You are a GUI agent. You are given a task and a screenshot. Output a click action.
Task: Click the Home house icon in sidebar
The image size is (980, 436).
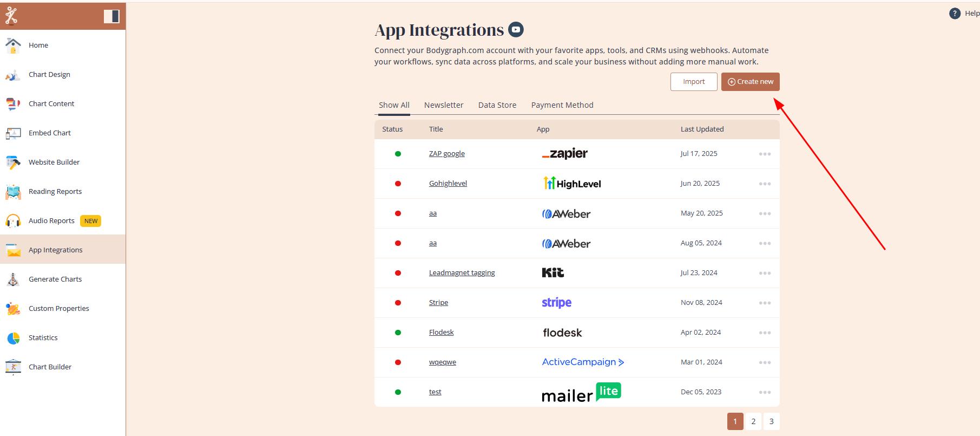click(x=13, y=45)
